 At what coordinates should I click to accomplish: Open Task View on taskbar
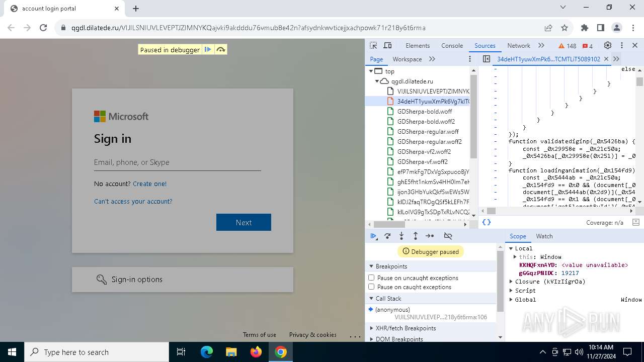tap(181, 352)
